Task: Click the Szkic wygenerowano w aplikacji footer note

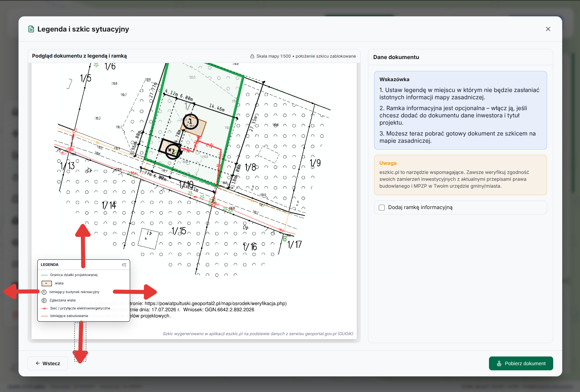Action: pos(258,334)
